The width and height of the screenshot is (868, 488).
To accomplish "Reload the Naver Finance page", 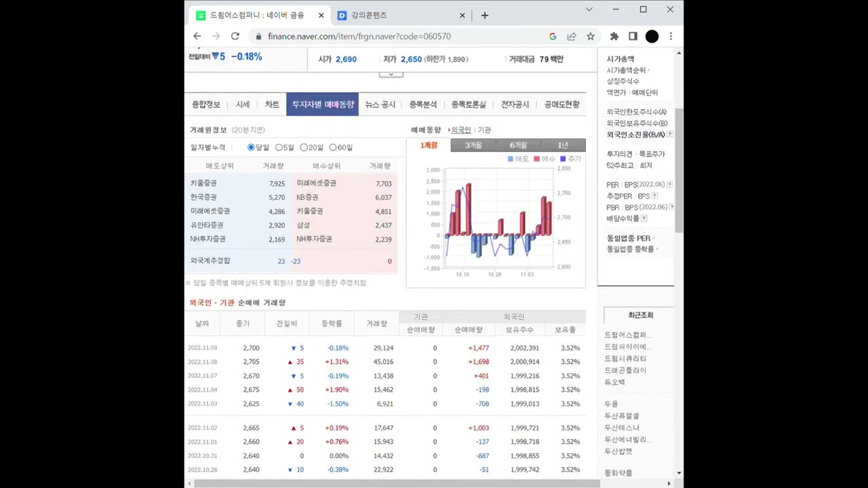I will 235,36.
